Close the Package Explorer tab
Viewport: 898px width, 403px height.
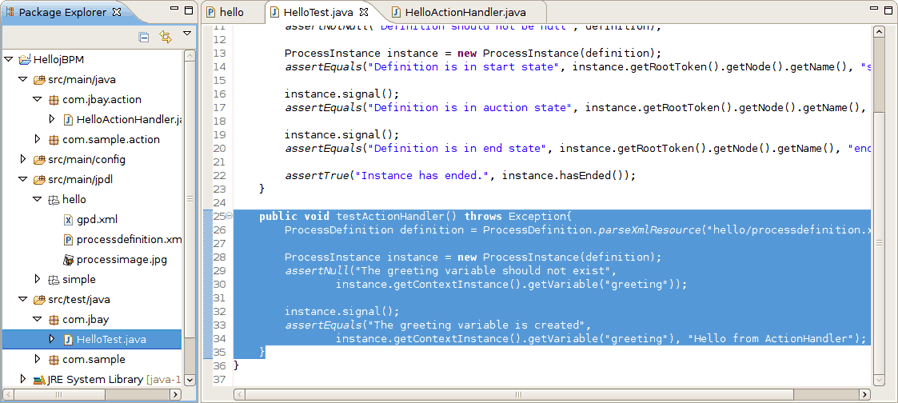[x=117, y=12]
